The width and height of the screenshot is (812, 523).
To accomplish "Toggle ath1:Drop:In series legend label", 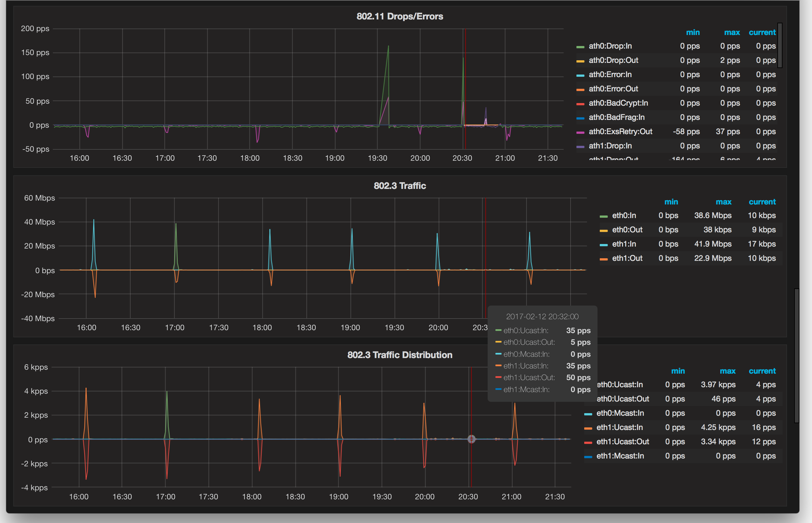I will (610, 146).
